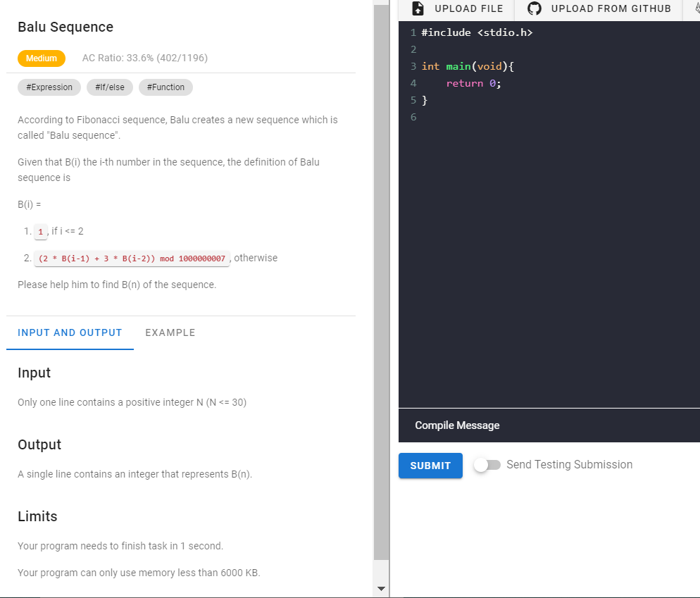
Task: Click the scrollbar down arrow
Action: click(381, 589)
